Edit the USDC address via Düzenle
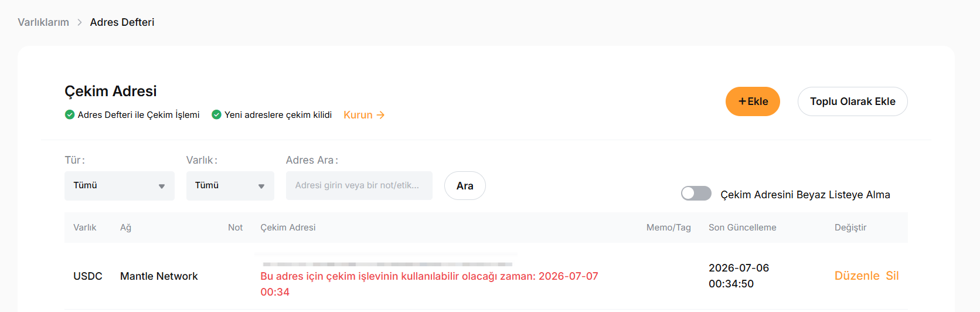 pos(857,276)
